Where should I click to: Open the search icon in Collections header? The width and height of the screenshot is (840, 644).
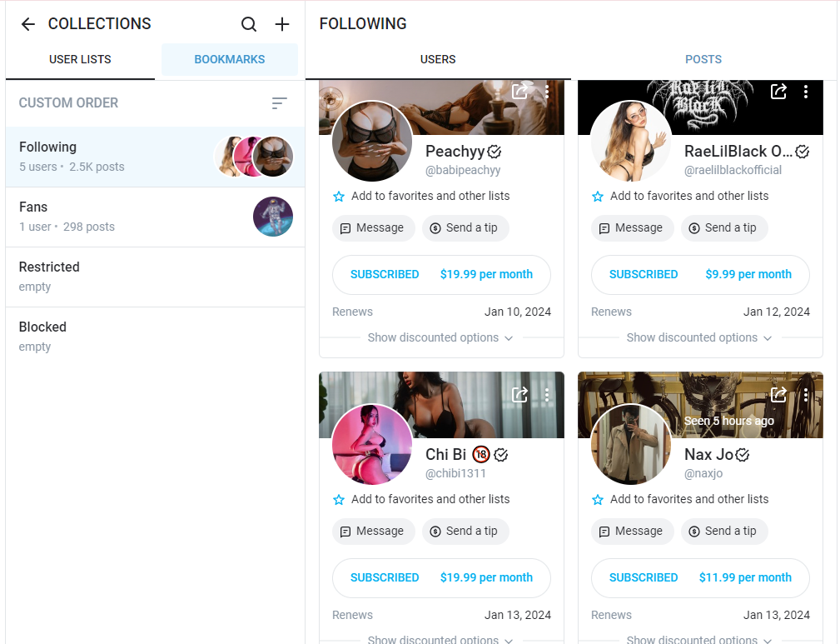point(249,24)
